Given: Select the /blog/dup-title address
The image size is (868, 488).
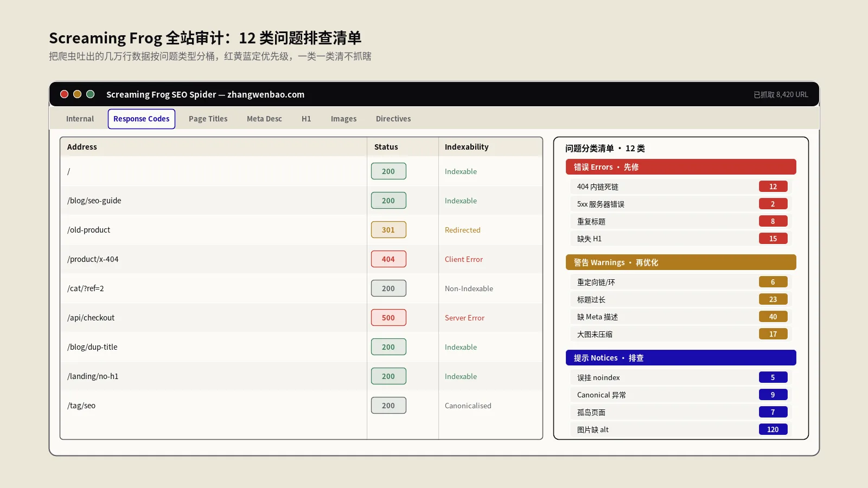Looking at the screenshot, I should click(x=92, y=347).
